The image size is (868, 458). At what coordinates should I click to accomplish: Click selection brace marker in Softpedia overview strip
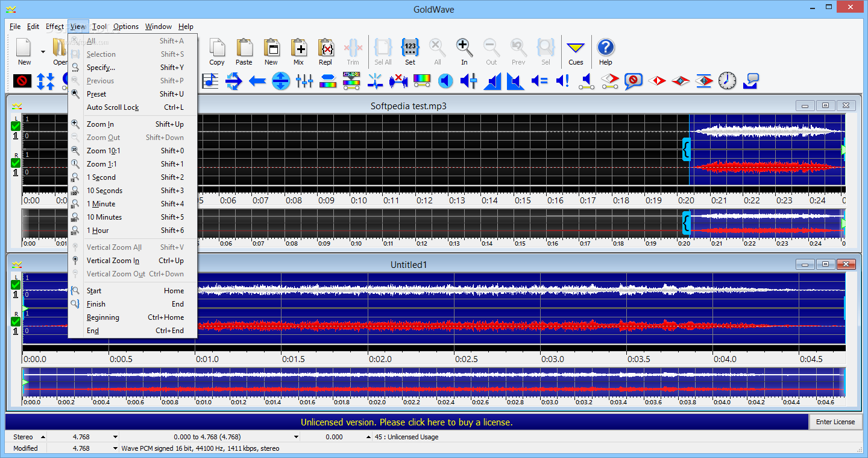[x=686, y=223]
